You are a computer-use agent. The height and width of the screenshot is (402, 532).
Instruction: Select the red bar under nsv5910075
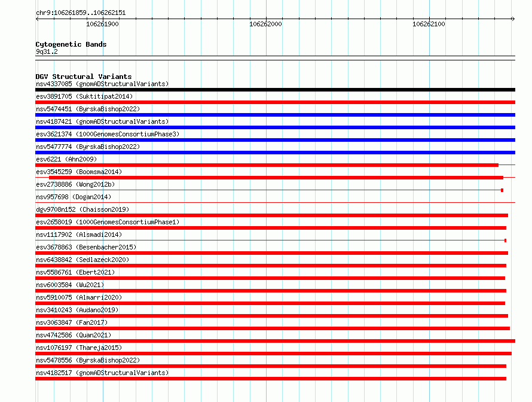click(x=270, y=303)
